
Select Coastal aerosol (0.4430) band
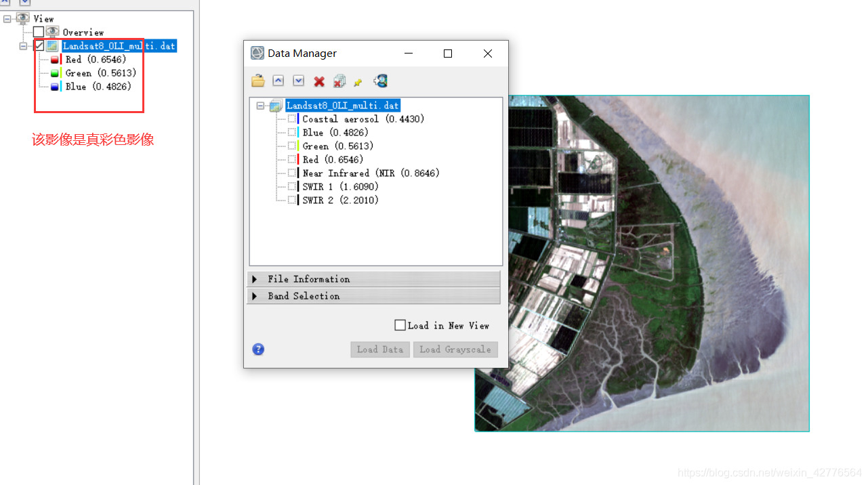(363, 119)
